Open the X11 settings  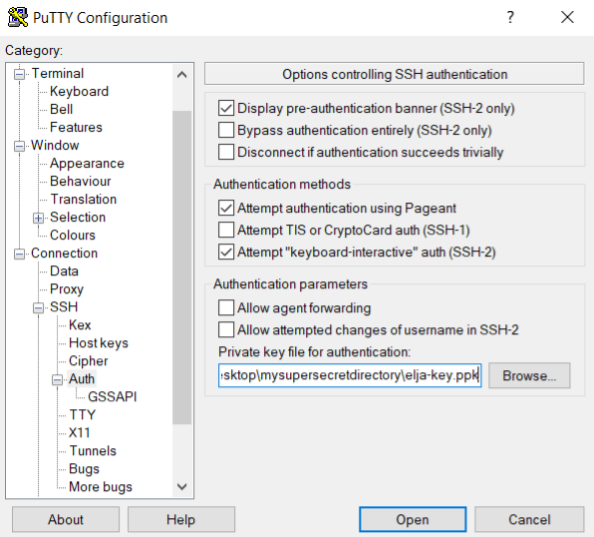coord(80,433)
